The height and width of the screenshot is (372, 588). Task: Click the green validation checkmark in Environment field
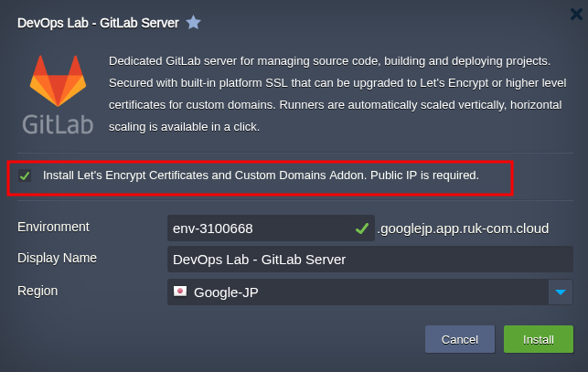pyautogui.click(x=362, y=229)
